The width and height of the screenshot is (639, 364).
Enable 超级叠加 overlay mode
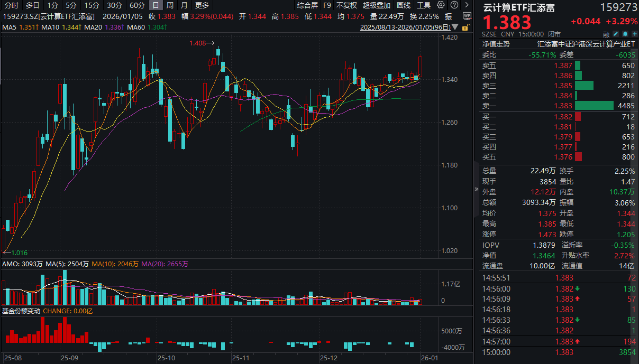(377, 5)
